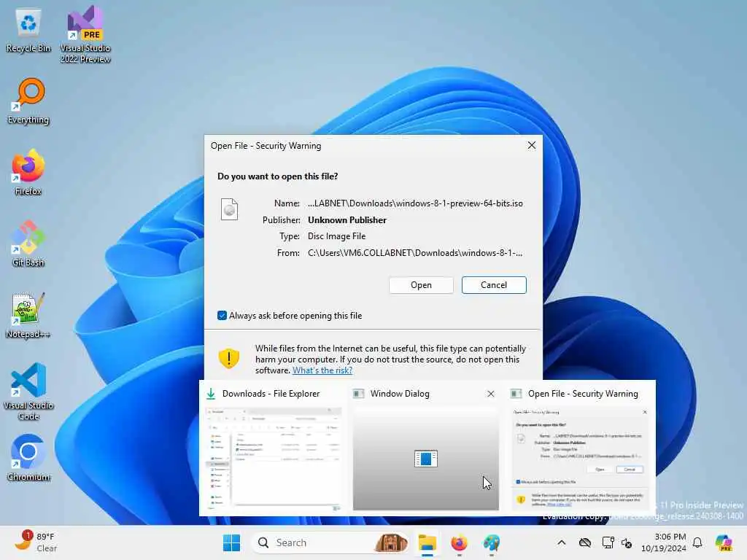Show hidden system tray icons
The image size is (747, 560).
tap(562, 542)
